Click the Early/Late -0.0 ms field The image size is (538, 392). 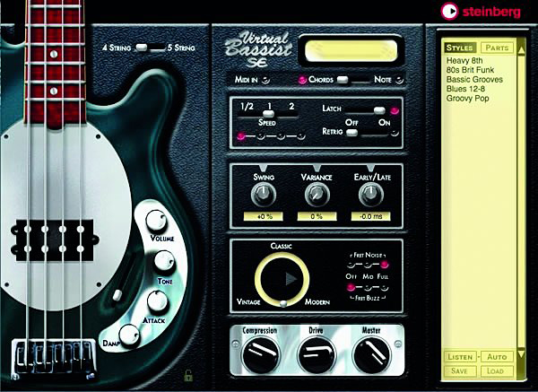click(370, 216)
